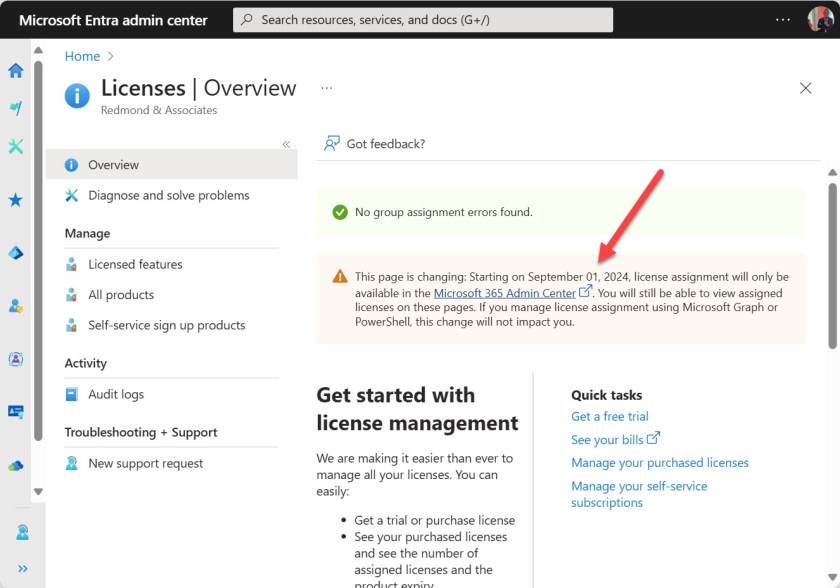Collapse the Licenses menu pane chevrons
This screenshot has height=588, width=840.
coord(287,144)
